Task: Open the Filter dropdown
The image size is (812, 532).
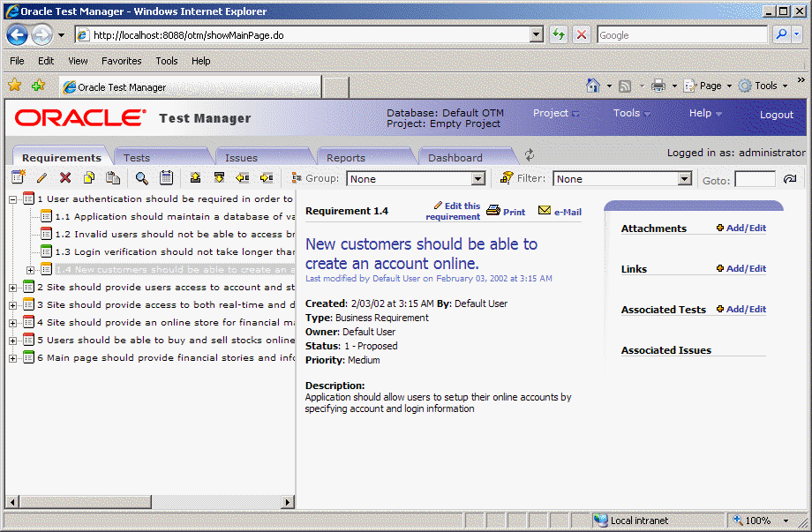Action: pyautogui.click(x=685, y=179)
